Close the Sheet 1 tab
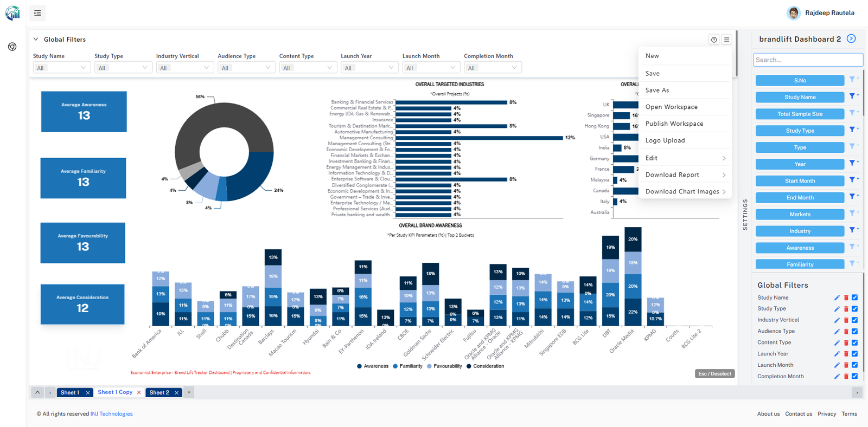Image resolution: width=868 pixels, height=427 pixels. 87,393
